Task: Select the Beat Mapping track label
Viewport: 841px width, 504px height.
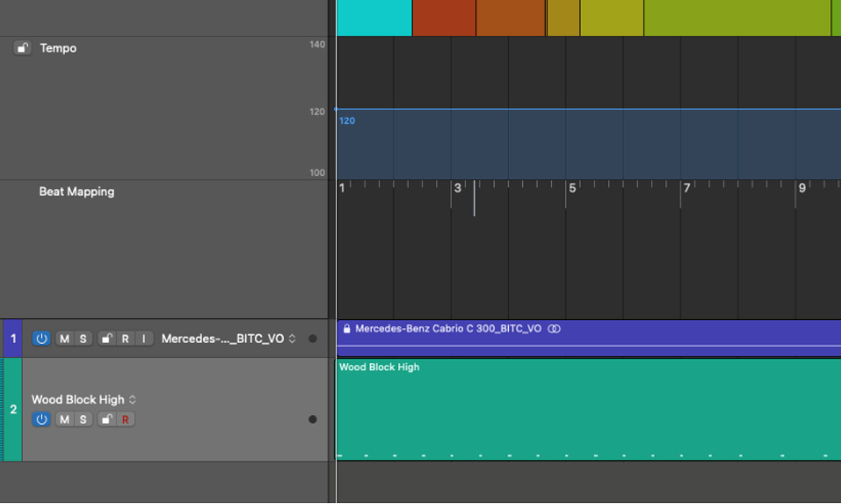Action: 77,192
